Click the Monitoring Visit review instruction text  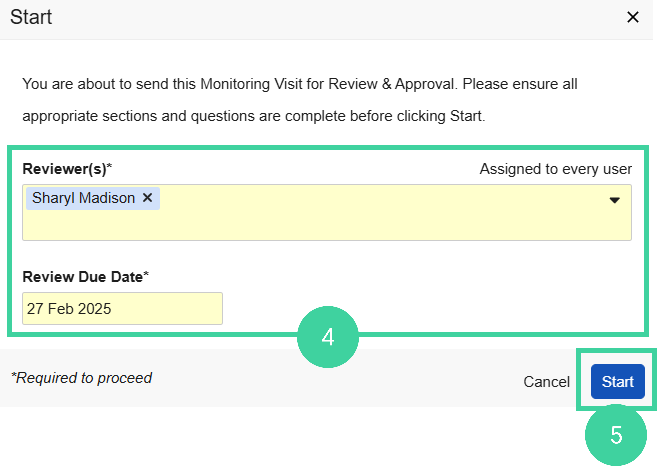click(x=300, y=100)
